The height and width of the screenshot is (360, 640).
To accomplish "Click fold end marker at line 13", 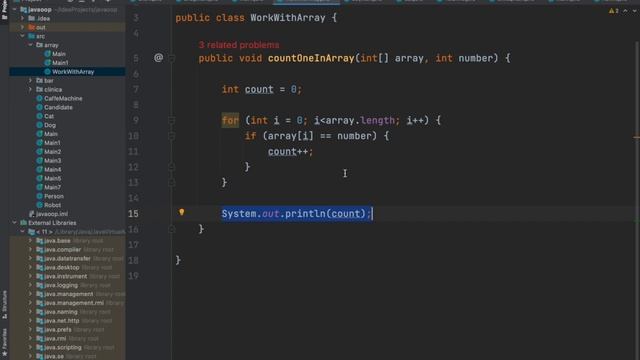I will (x=172, y=182).
